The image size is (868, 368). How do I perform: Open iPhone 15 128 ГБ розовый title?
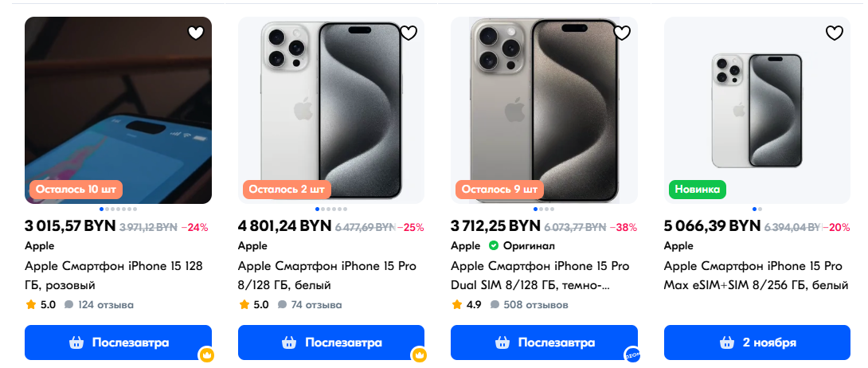pos(114,276)
